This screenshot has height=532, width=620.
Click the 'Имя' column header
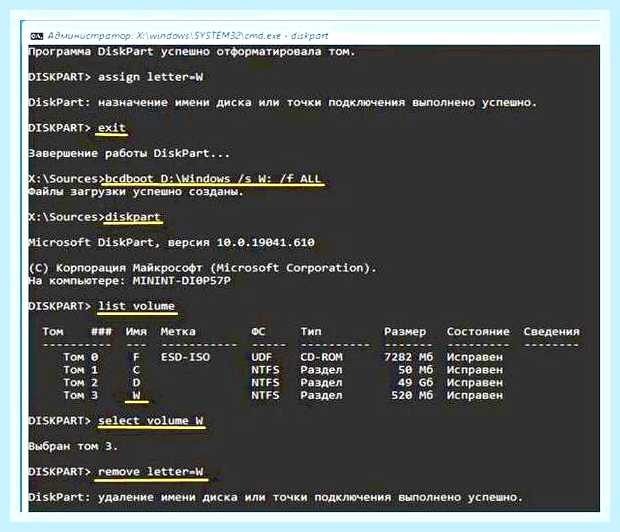[136, 331]
